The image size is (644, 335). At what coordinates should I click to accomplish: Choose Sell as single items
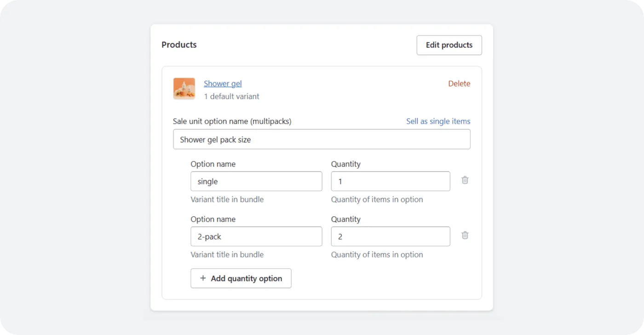tap(438, 121)
